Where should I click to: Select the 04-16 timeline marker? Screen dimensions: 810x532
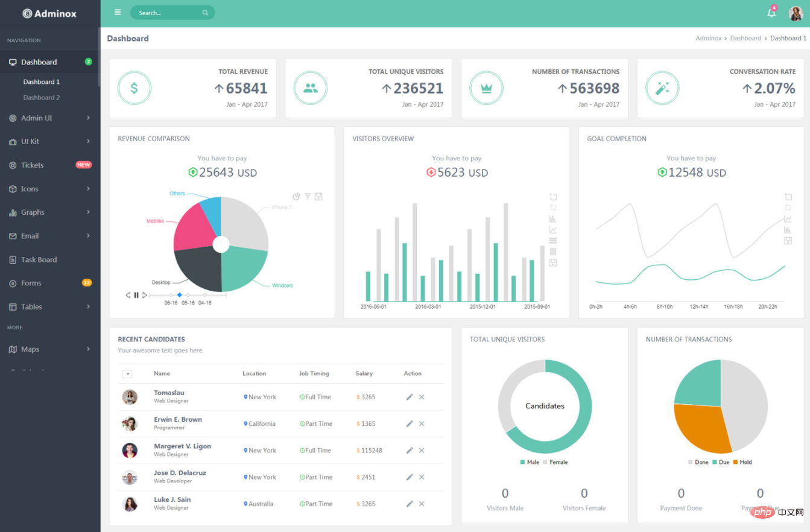(x=205, y=295)
